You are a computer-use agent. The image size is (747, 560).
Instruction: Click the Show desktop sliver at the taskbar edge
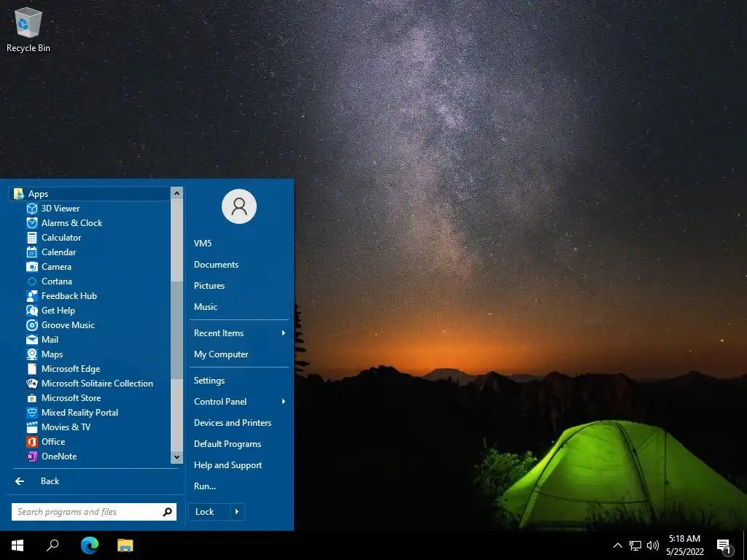(x=745, y=545)
